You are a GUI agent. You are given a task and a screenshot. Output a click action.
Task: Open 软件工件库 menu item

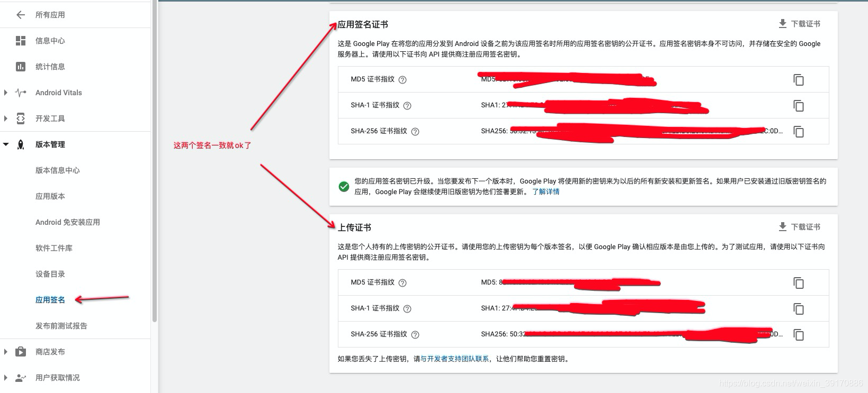point(54,248)
